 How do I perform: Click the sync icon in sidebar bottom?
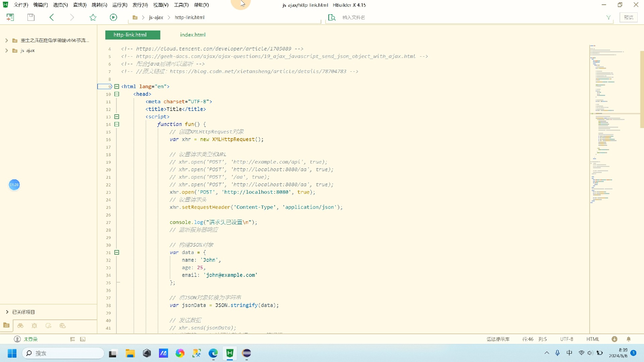[x=48, y=325]
